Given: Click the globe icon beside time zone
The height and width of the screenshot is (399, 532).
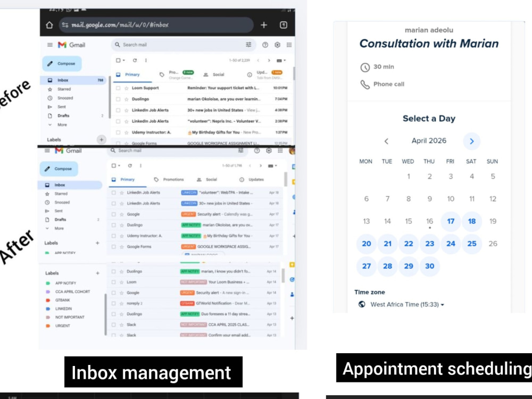Looking at the screenshot, I should pyautogui.click(x=362, y=305).
